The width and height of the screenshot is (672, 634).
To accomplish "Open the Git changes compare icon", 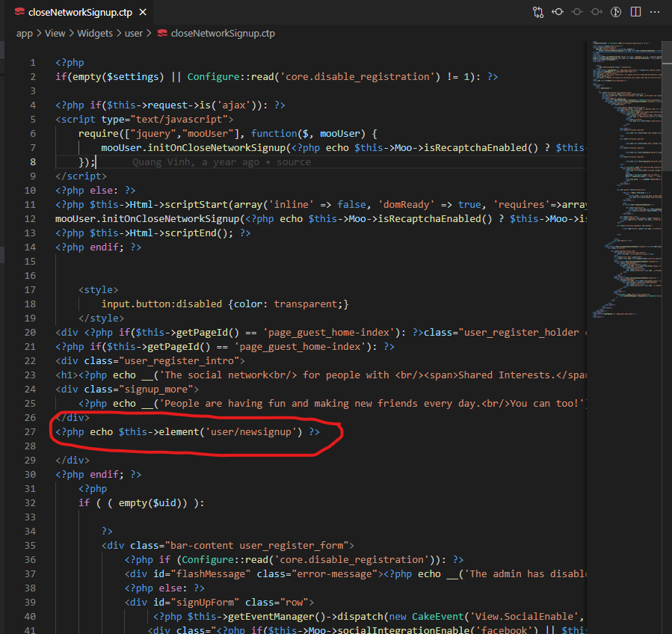I will (x=538, y=12).
